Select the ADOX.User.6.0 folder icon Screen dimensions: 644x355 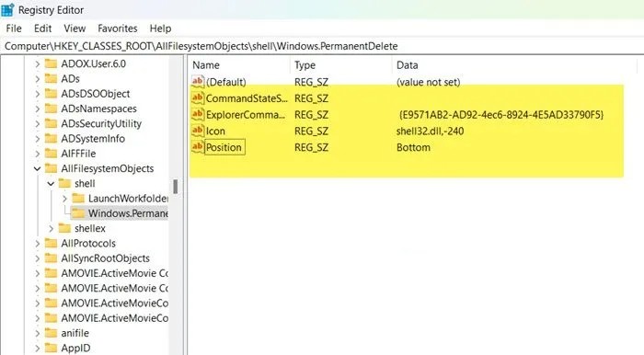[x=51, y=63]
